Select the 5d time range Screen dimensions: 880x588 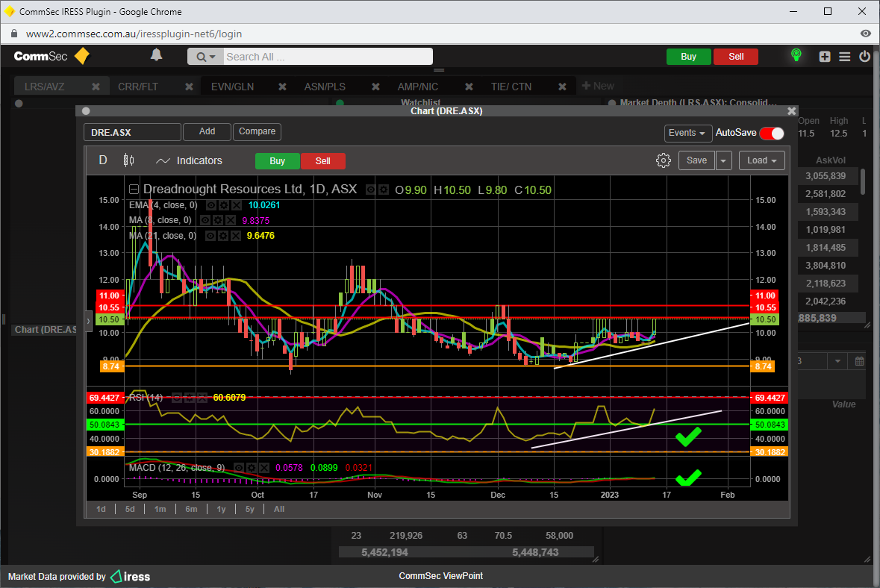(130, 510)
